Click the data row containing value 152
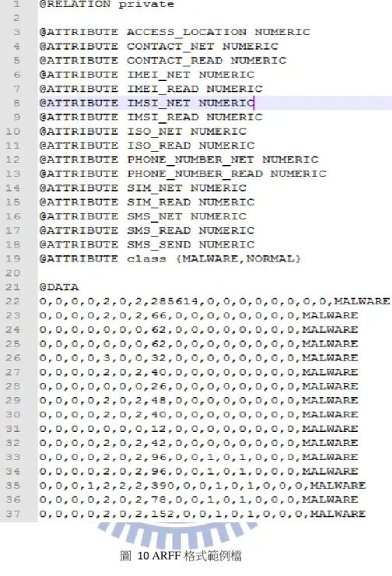The width and height of the screenshot is (392, 576). (202, 514)
